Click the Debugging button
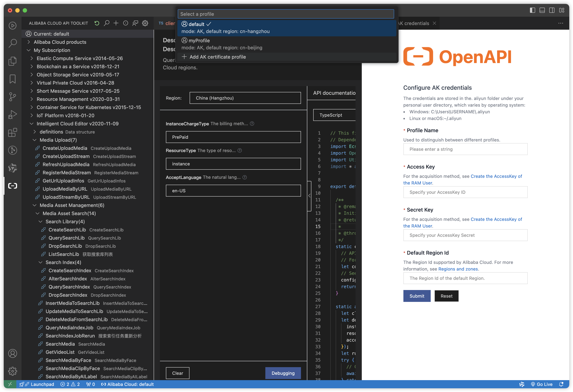 (x=283, y=373)
